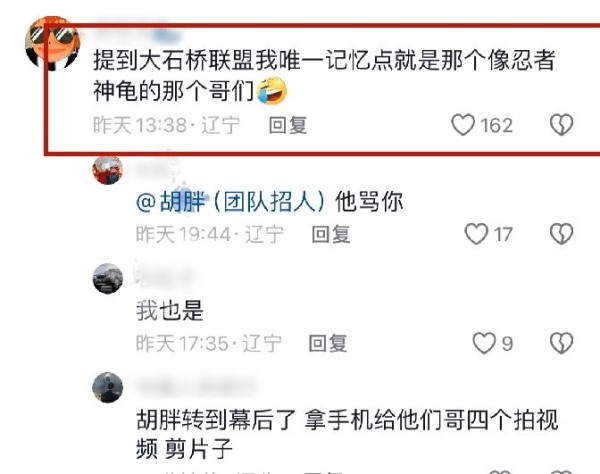Open the @胡胖（团队招人）mention link
Viewport: 600px width, 474px height.
pos(230,202)
